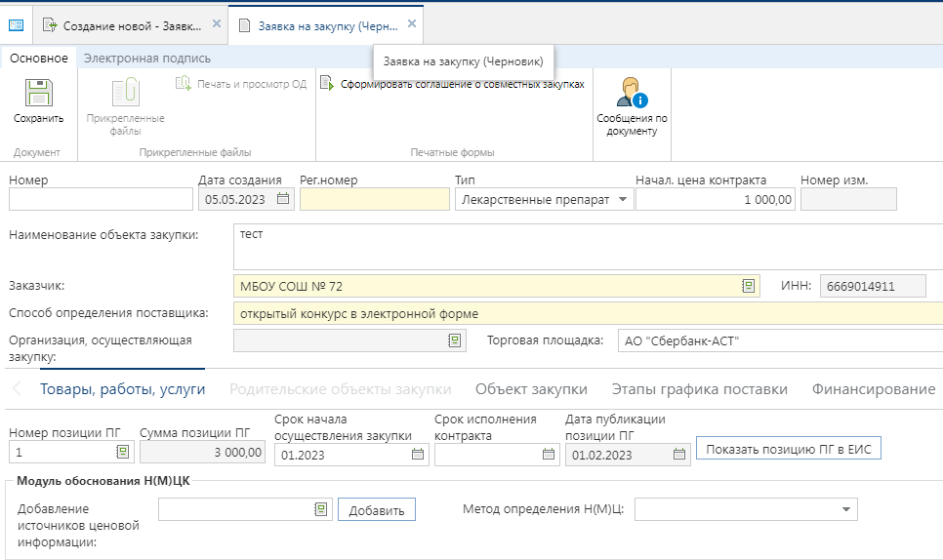943x560 pixels.
Task: Click Показать позицию ПГ в ЕИС button
Action: [789, 449]
